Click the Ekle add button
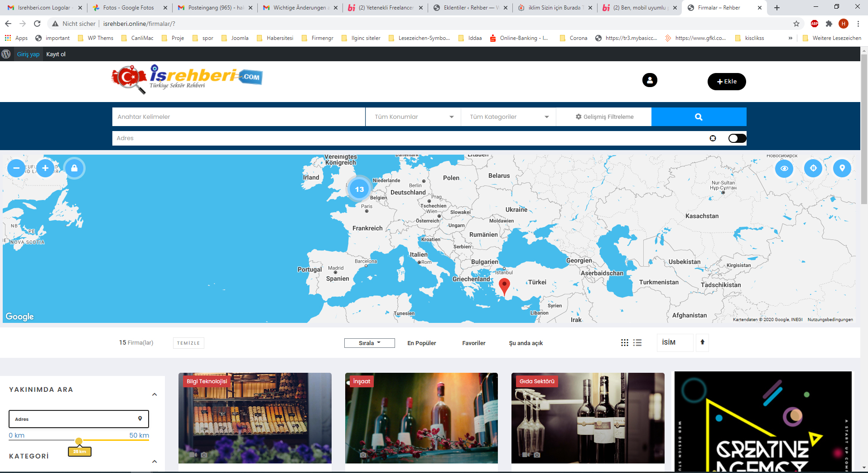Screen dimensions: 868x473 [727, 82]
